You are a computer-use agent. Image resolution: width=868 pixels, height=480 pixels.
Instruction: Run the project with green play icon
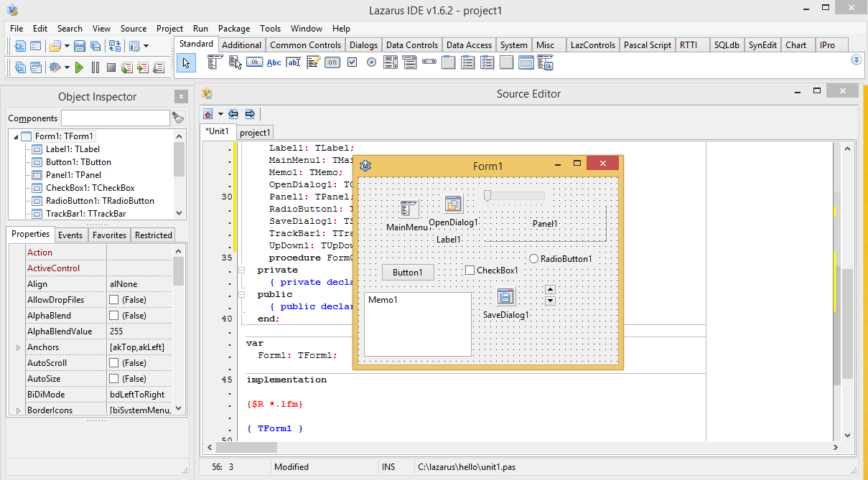point(79,67)
